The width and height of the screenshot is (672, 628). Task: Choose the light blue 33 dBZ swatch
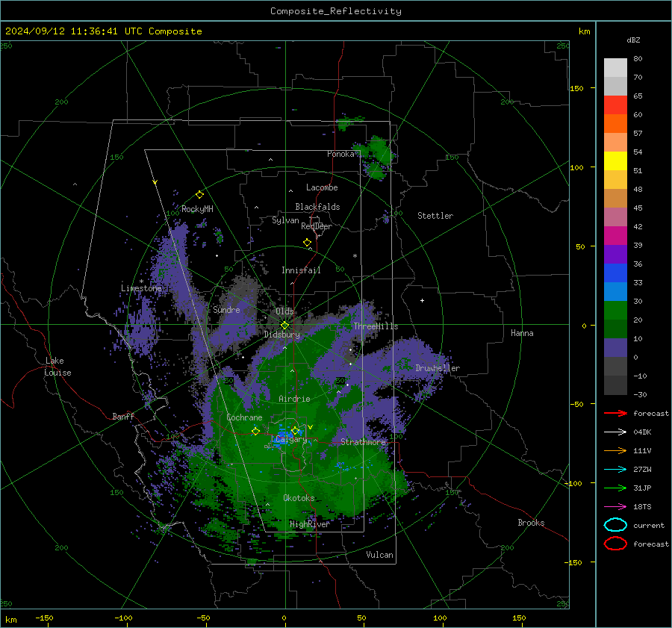(615, 291)
